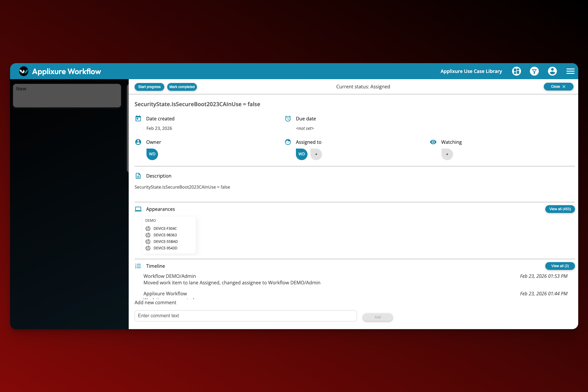Add a watcher with the plus button

447,154
